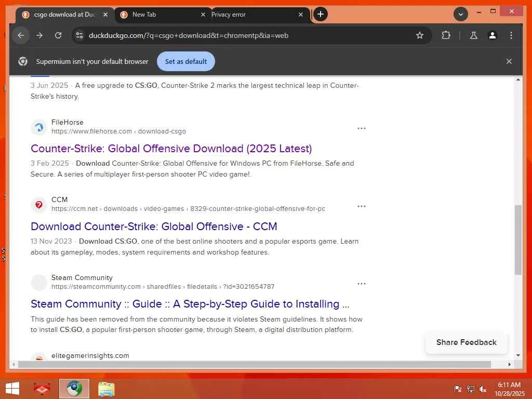The height and width of the screenshot is (399, 532).
Task: Click the muted volume tray icon
Action: pyautogui.click(x=483, y=389)
